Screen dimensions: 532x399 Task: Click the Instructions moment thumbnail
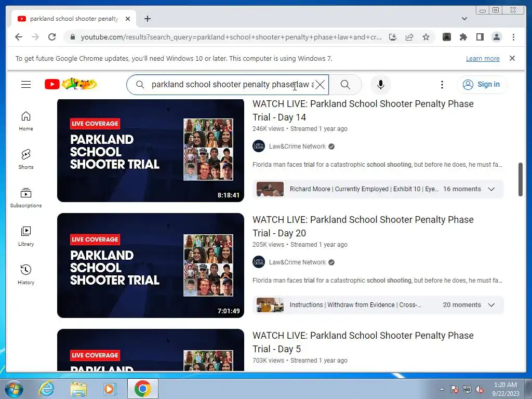click(x=270, y=305)
